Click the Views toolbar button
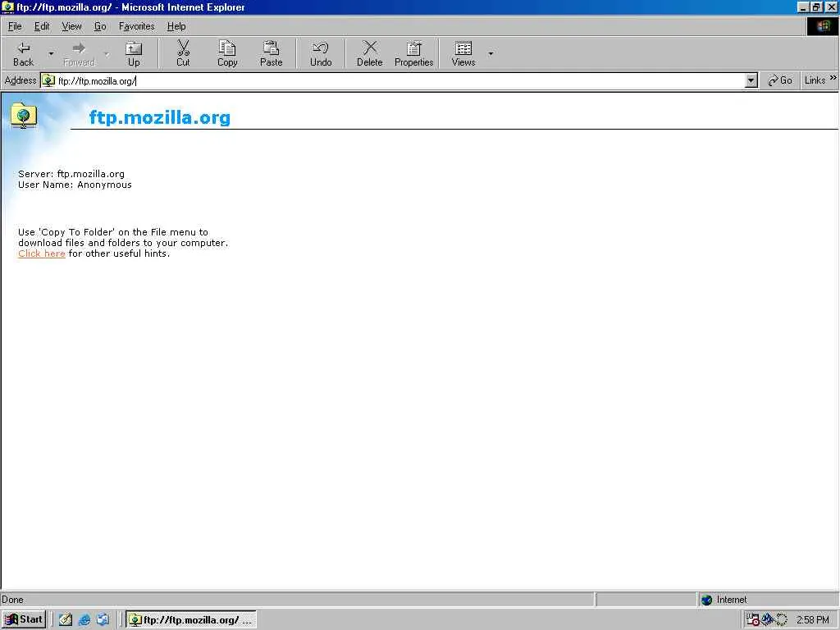The width and height of the screenshot is (840, 630). click(463, 53)
